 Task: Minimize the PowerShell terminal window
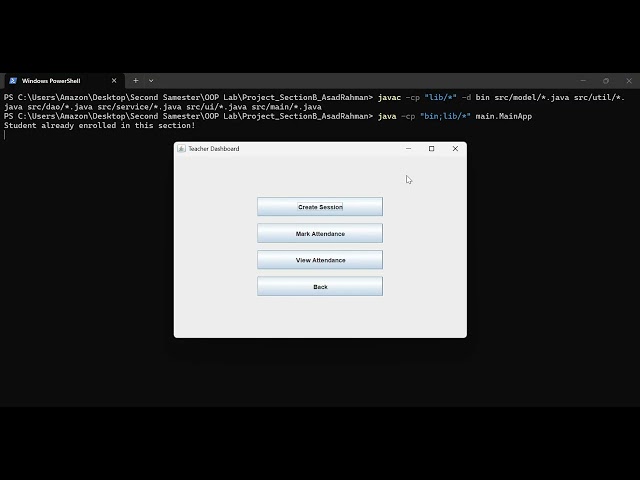pyautogui.click(x=583, y=81)
